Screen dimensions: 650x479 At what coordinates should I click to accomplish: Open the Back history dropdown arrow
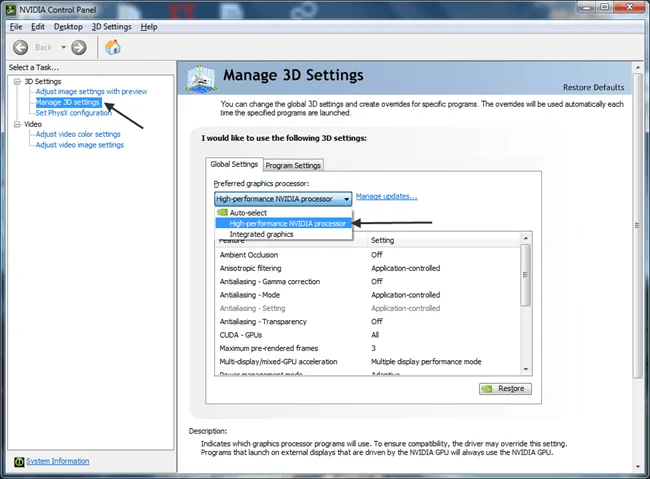tap(63, 47)
